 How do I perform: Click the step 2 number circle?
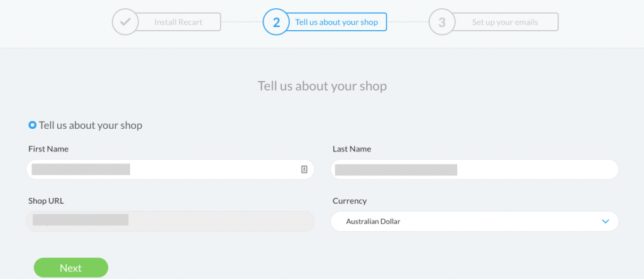coord(277,22)
